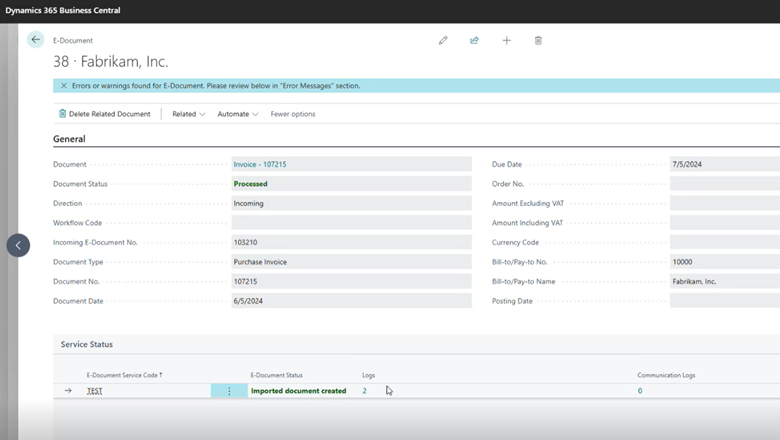
Task: Click the Due Date field label
Action: click(507, 164)
